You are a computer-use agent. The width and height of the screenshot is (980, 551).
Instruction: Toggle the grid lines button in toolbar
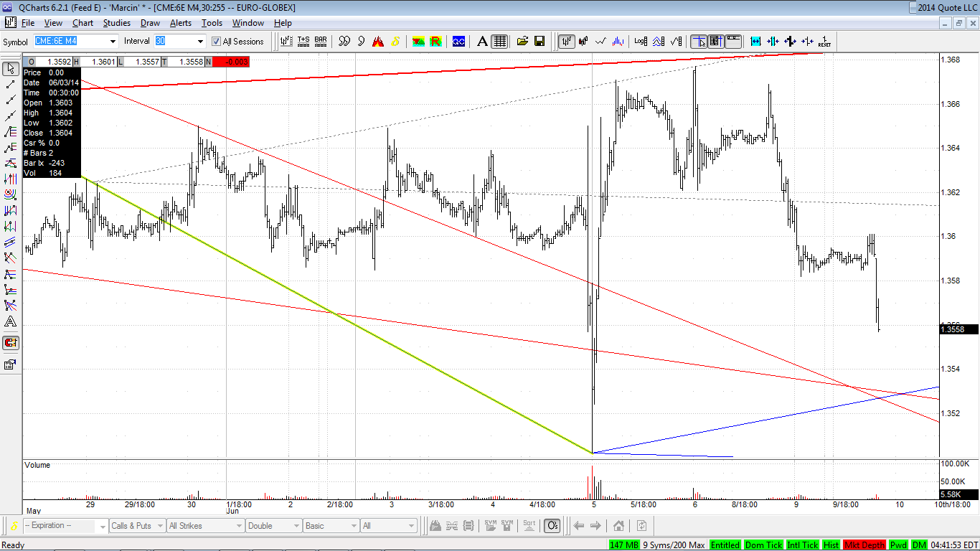500,42
